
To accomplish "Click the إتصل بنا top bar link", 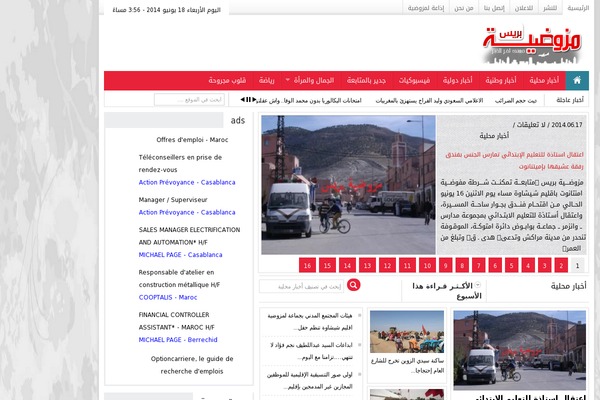I will [494, 8].
